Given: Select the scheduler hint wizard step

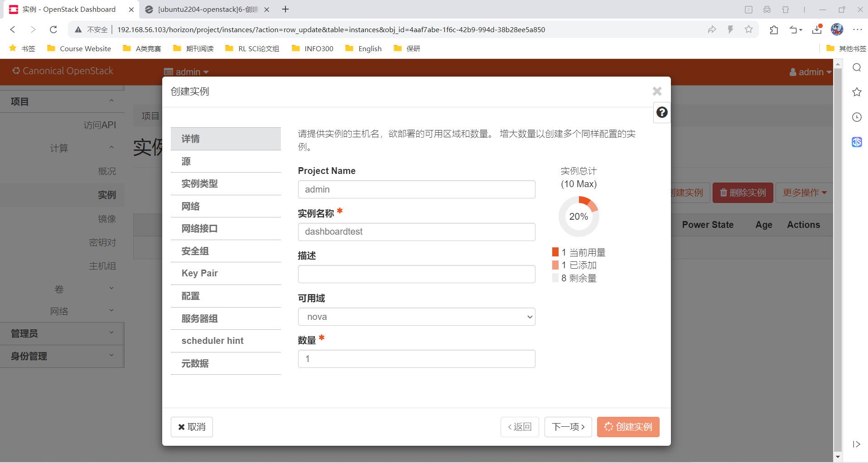Looking at the screenshot, I should click(226, 341).
